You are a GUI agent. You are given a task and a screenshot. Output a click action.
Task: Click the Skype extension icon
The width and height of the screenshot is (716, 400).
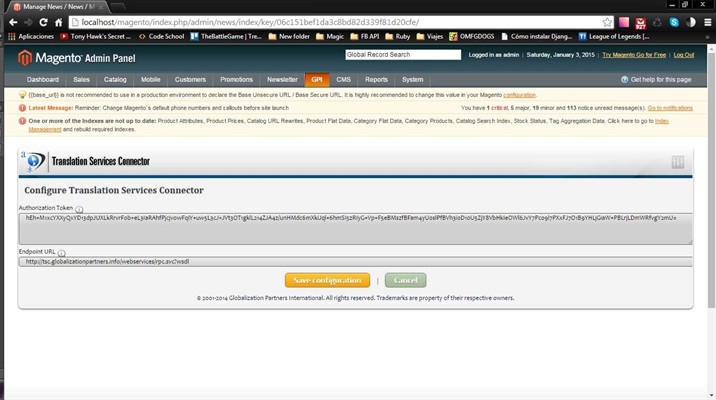674,22
